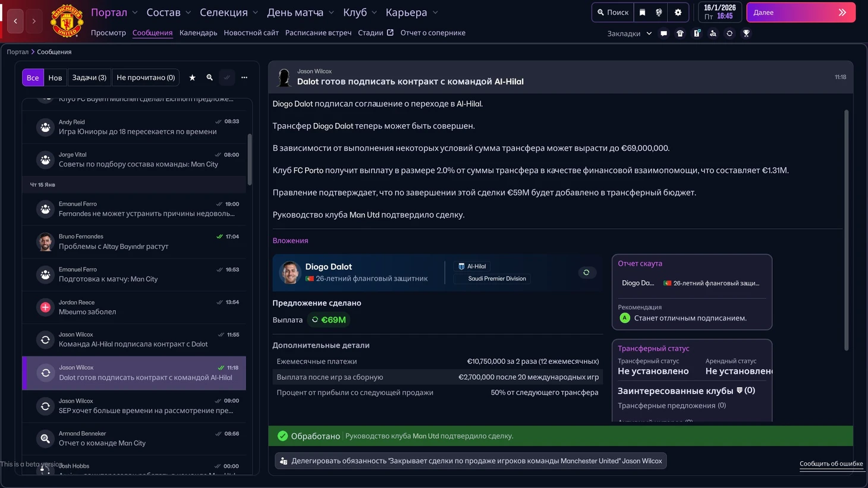Open the Отчет о сопернике tab
Screen dimensions: 868x488
(x=433, y=33)
